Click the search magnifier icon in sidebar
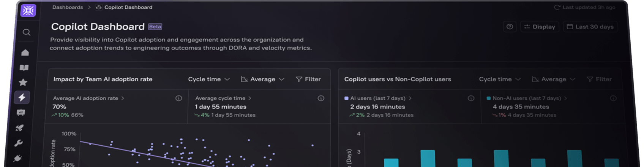Screen dimensions: 644x167 (x=26, y=32)
